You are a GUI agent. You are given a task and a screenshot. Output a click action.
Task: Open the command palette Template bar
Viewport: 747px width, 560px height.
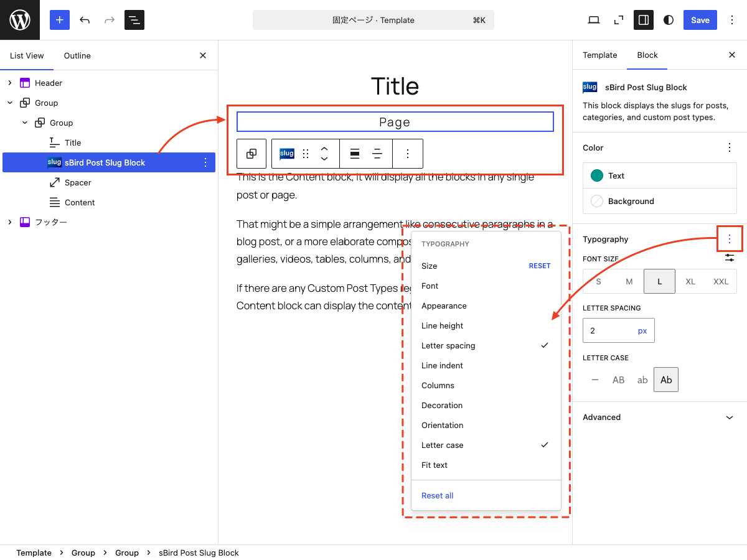point(374,20)
